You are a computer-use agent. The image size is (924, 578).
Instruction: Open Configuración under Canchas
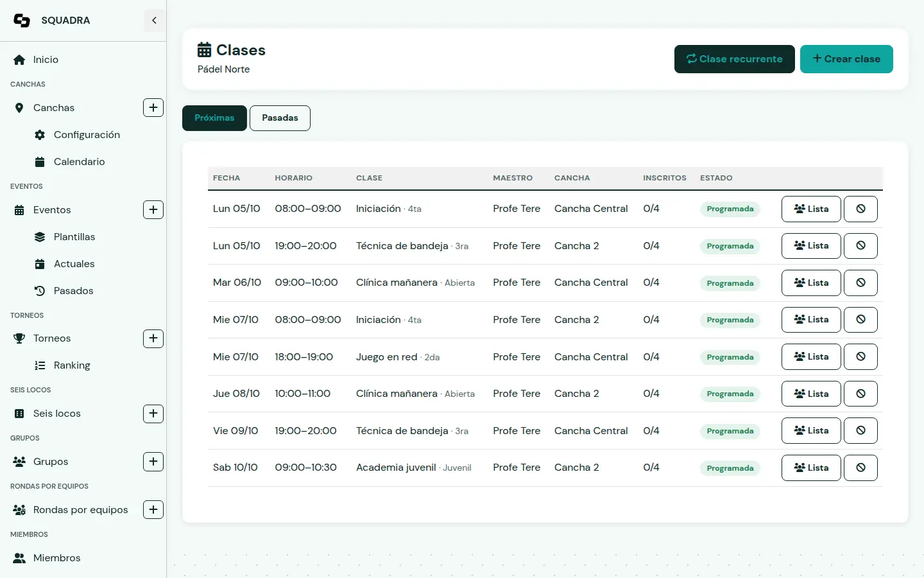(87, 135)
